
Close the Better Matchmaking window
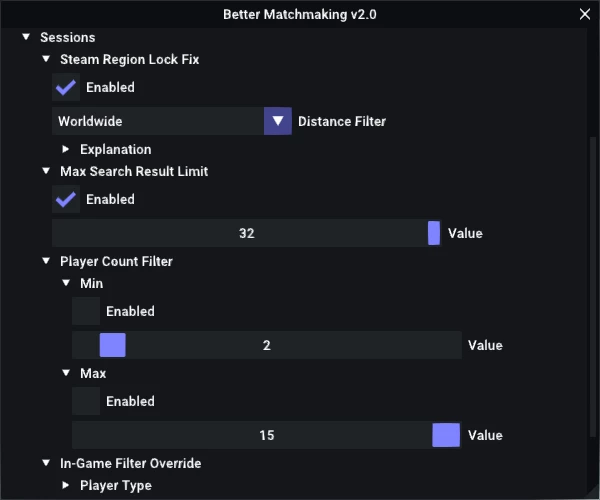(585, 14)
